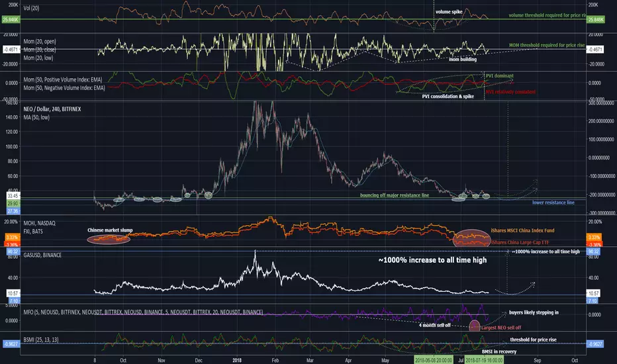Screen dimensions: 617x364
Task: Click the -100.00000000 scale value
Action: click(x=601, y=176)
